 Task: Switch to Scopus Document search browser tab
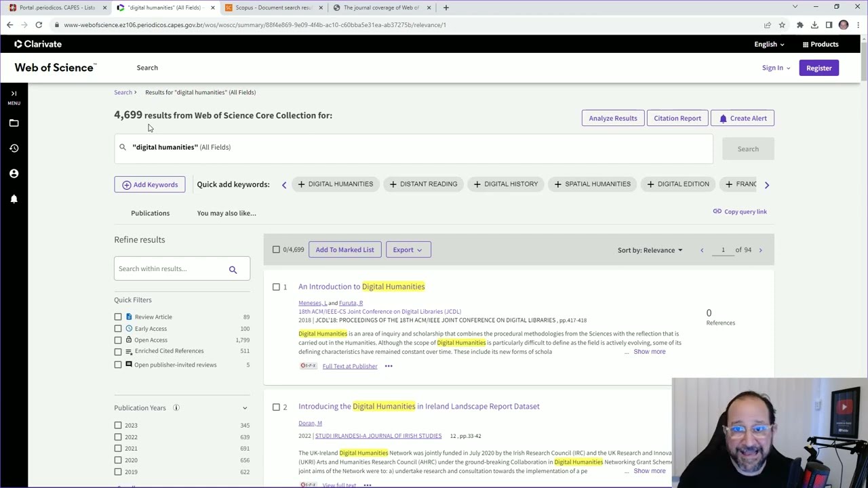coord(273,7)
